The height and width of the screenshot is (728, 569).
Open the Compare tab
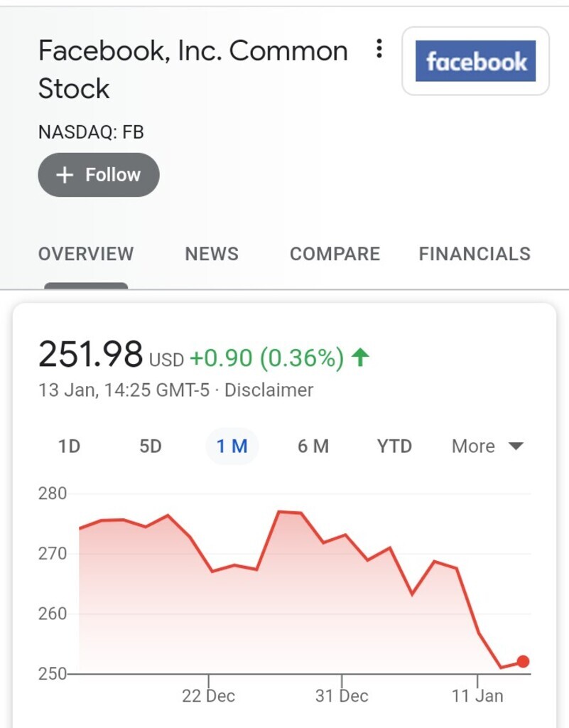coord(335,254)
